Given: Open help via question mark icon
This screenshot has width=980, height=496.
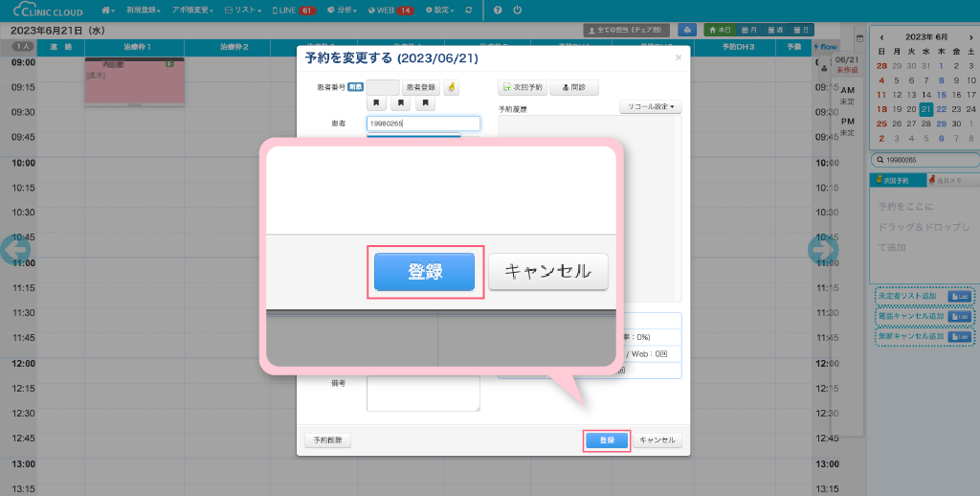Looking at the screenshot, I should pyautogui.click(x=498, y=10).
